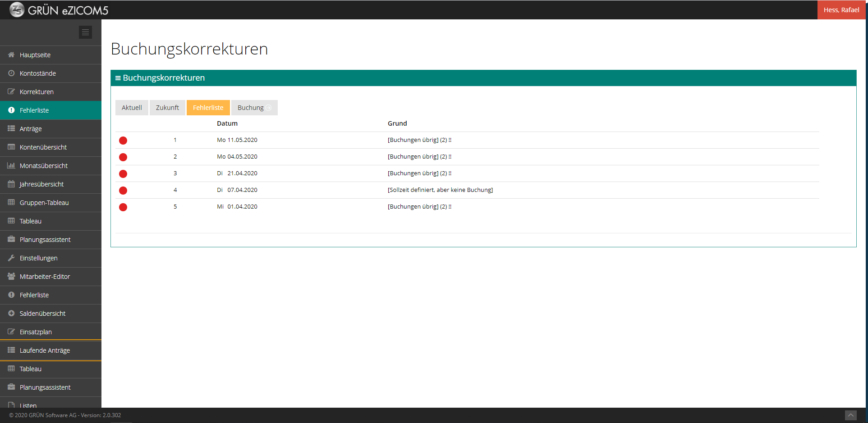Select red status dot for 11.05.2020
This screenshot has height=423, width=868.
point(123,141)
